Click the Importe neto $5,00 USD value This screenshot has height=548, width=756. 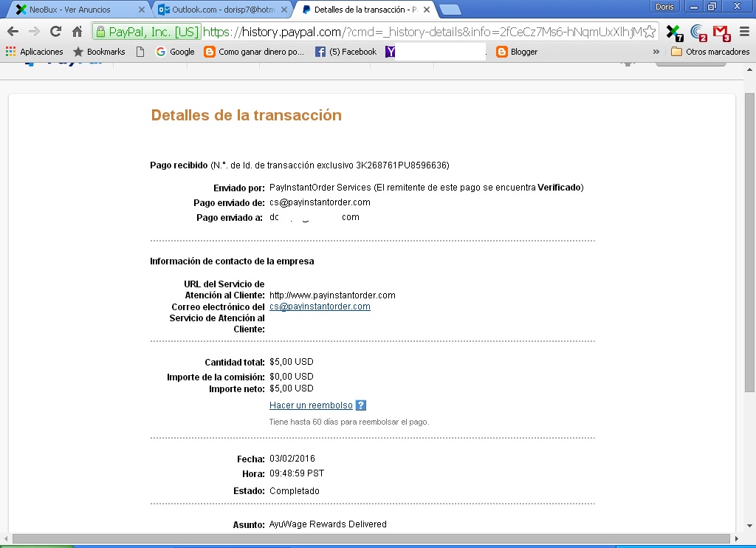coord(291,388)
